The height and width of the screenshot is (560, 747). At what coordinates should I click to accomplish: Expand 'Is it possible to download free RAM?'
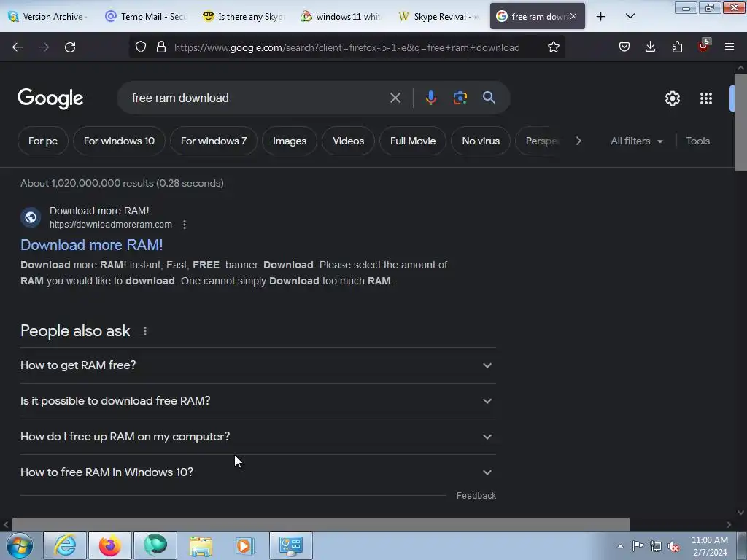(x=258, y=401)
